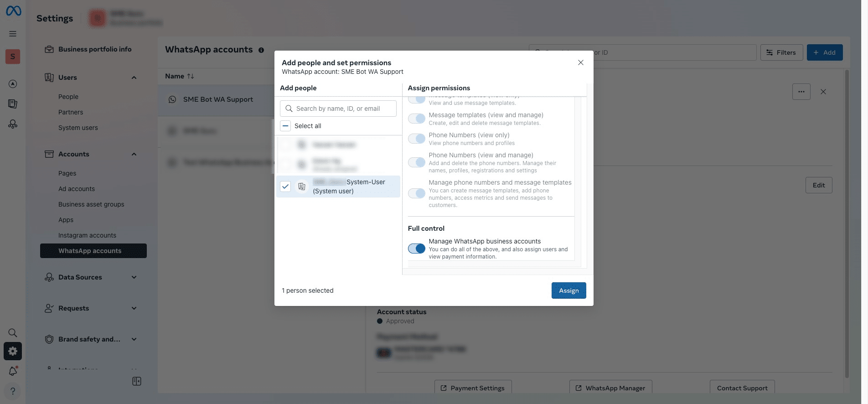The image size is (868, 404).
Task: Open the search magnifier in left rail
Action: (13, 333)
